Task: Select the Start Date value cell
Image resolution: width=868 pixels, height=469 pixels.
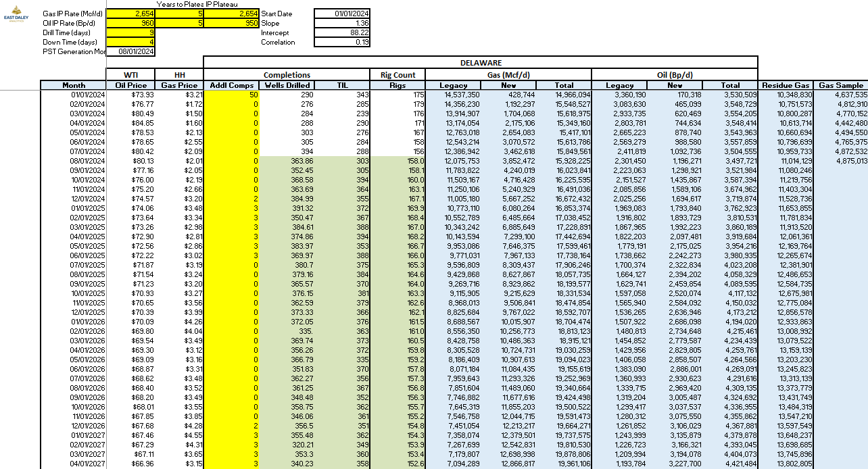Action: point(343,14)
